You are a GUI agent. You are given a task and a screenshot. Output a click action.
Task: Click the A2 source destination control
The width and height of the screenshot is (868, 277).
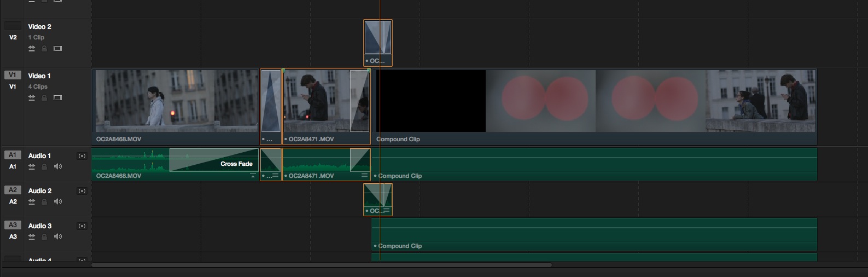point(13,190)
